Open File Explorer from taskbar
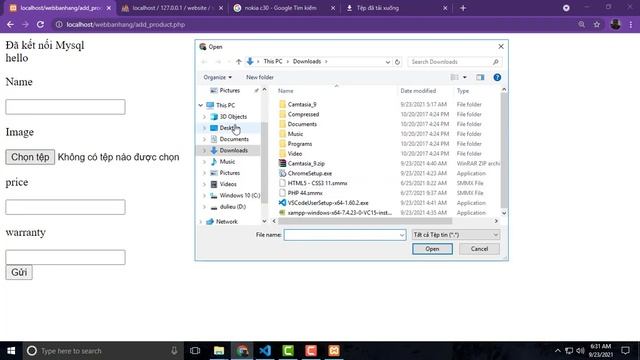This screenshot has height=360, width=640. coord(219,351)
